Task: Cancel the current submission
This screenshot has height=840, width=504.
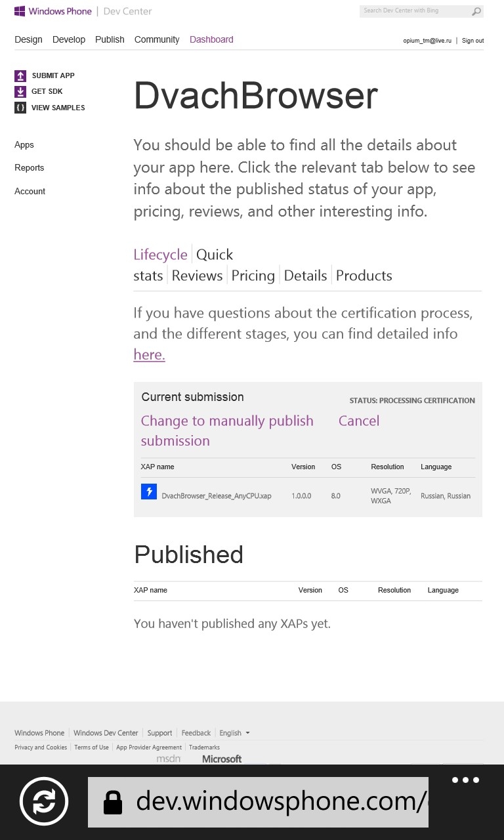Action: pyautogui.click(x=359, y=421)
